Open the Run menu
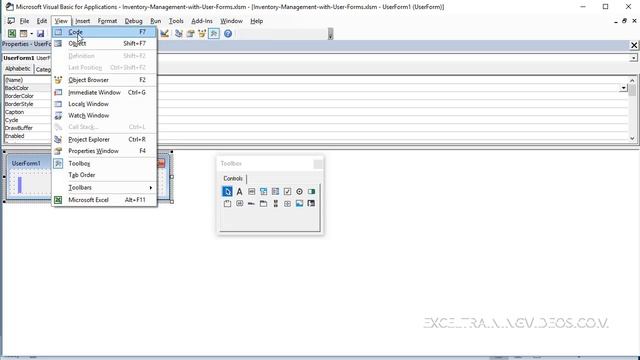The height and width of the screenshot is (360, 640). [x=156, y=21]
